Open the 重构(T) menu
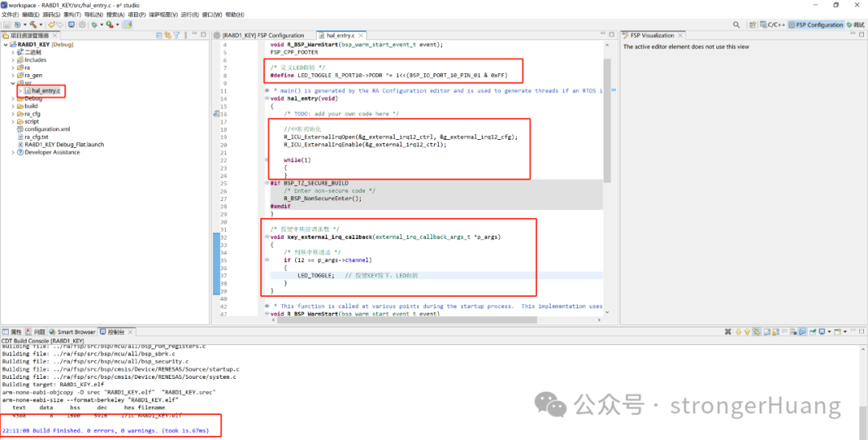 [x=72, y=14]
